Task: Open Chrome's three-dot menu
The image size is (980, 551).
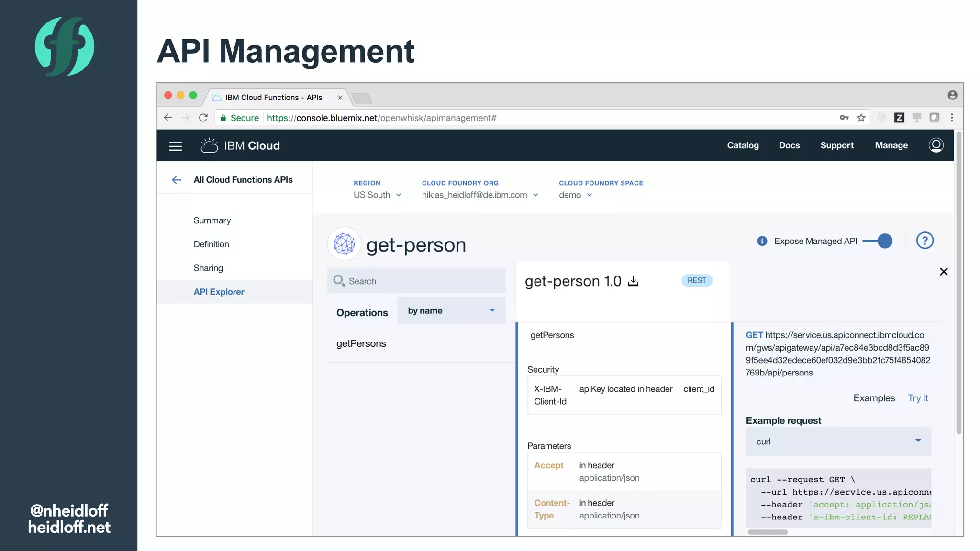Action: (952, 118)
